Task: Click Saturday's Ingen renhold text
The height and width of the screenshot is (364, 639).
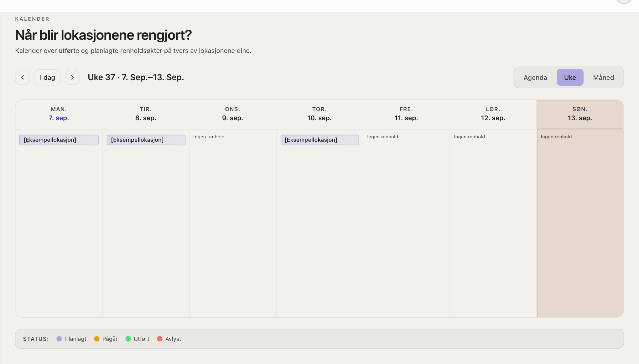Action: click(x=469, y=137)
